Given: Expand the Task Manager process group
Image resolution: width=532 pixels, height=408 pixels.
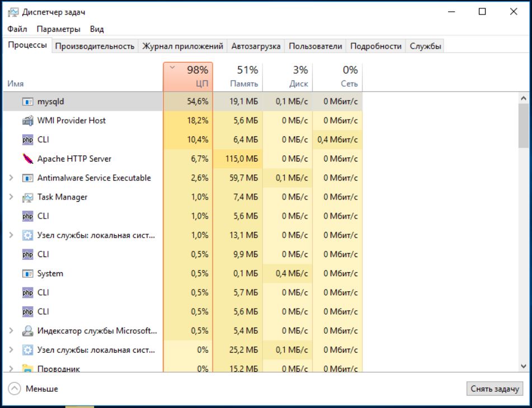Looking at the screenshot, I should [x=11, y=197].
